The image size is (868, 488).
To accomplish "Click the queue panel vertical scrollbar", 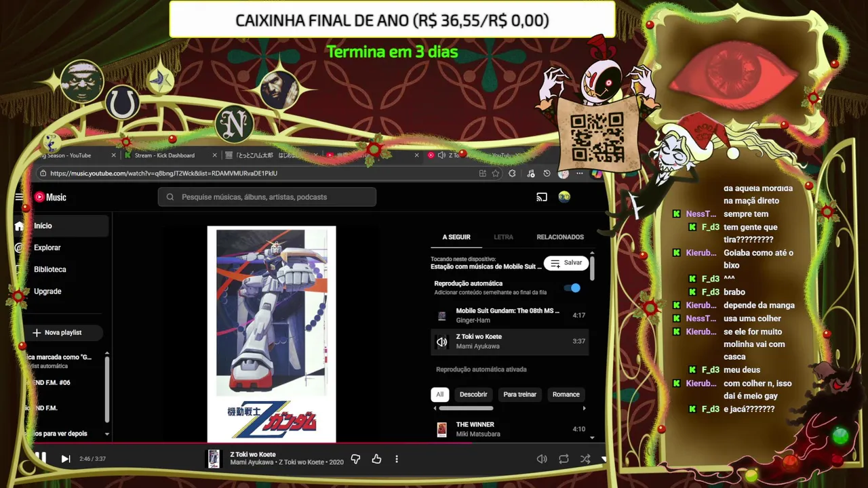I will pos(592,268).
